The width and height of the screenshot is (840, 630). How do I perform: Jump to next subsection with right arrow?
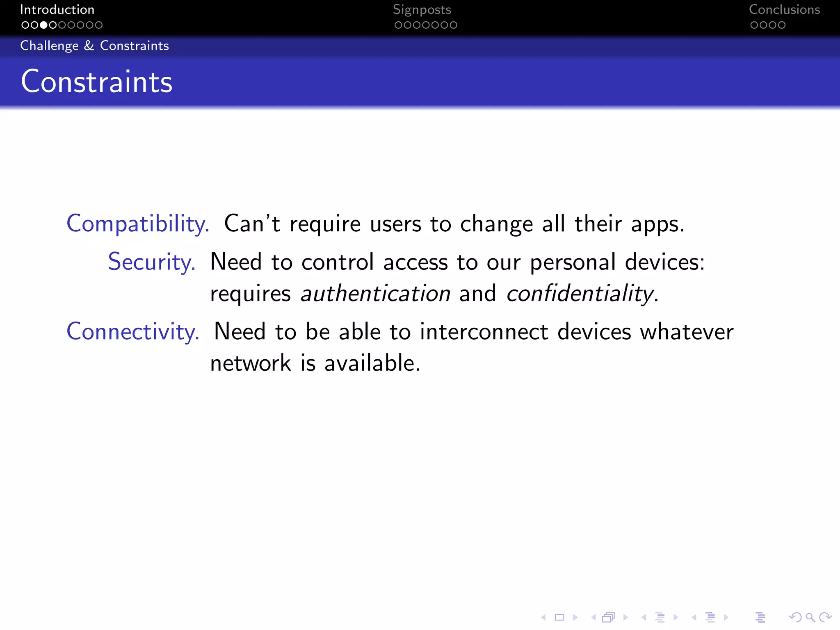(676, 617)
